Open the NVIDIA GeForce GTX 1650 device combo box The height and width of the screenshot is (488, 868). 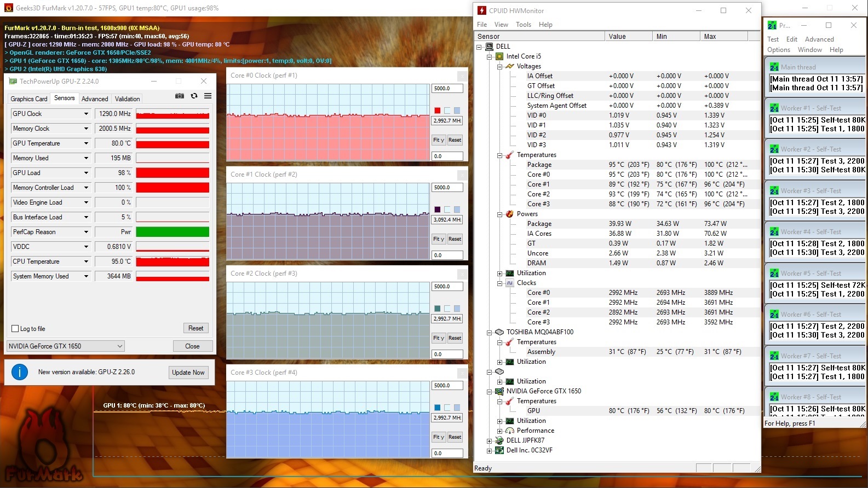click(66, 346)
